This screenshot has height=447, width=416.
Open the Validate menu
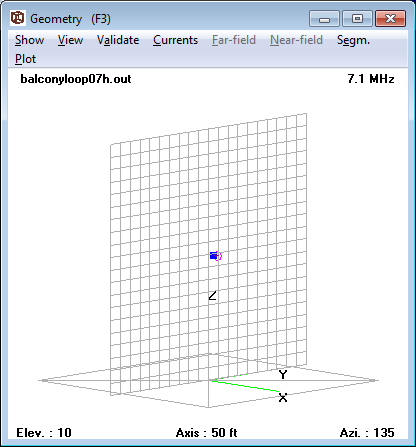point(118,40)
